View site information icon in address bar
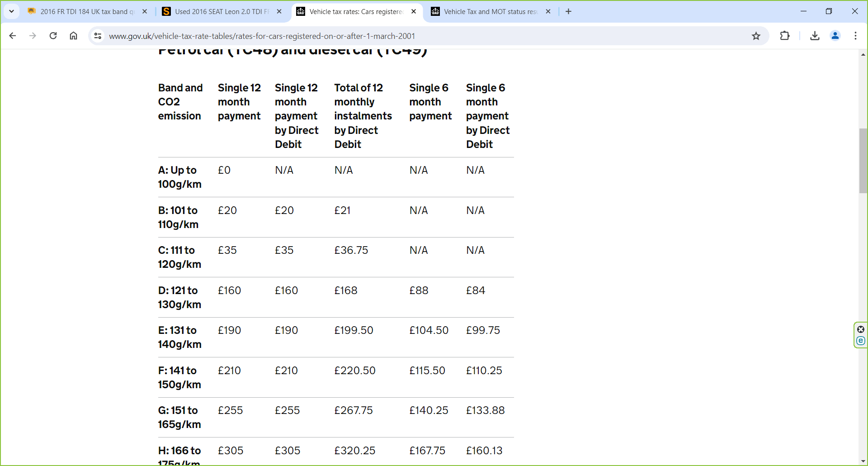Screen dimensions: 868x466 [x=98, y=36]
